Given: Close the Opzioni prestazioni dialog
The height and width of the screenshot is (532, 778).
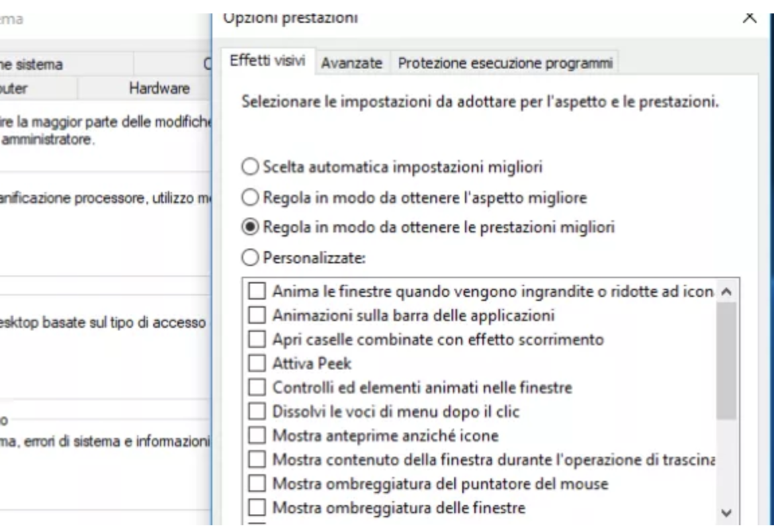Looking at the screenshot, I should tap(749, 18).
